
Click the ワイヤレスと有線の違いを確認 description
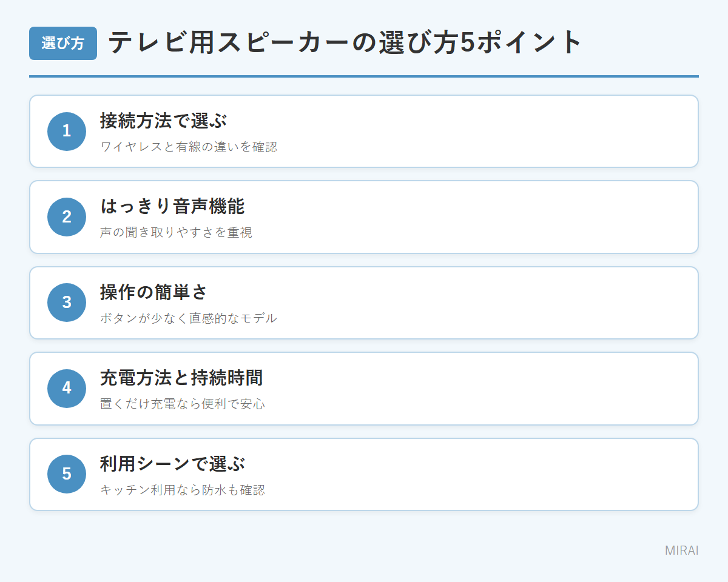click(189, 147)
